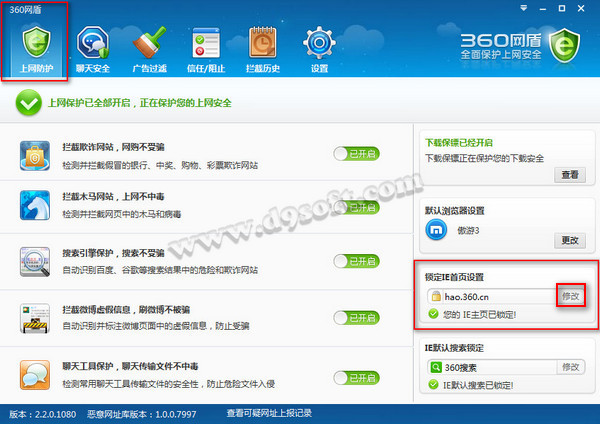Toggle 聊天工具保护 switch
600x424 pixels.
pos(357,378)
